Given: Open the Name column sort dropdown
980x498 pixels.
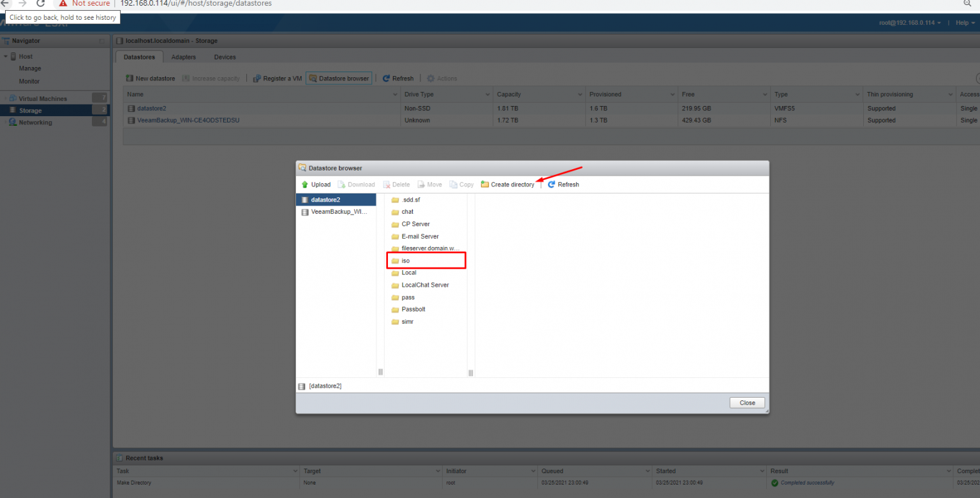Looking at the screenshot, I should [394, 94].
